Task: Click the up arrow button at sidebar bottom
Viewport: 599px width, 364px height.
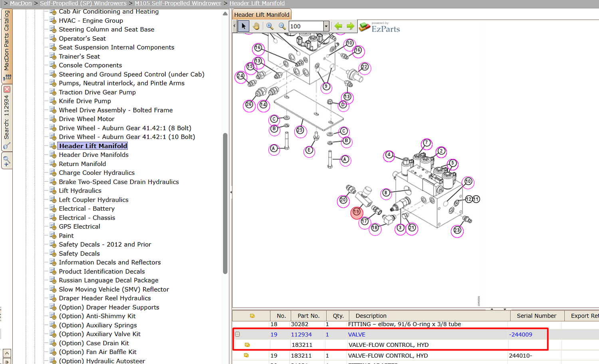Action: tap(7, 353)
